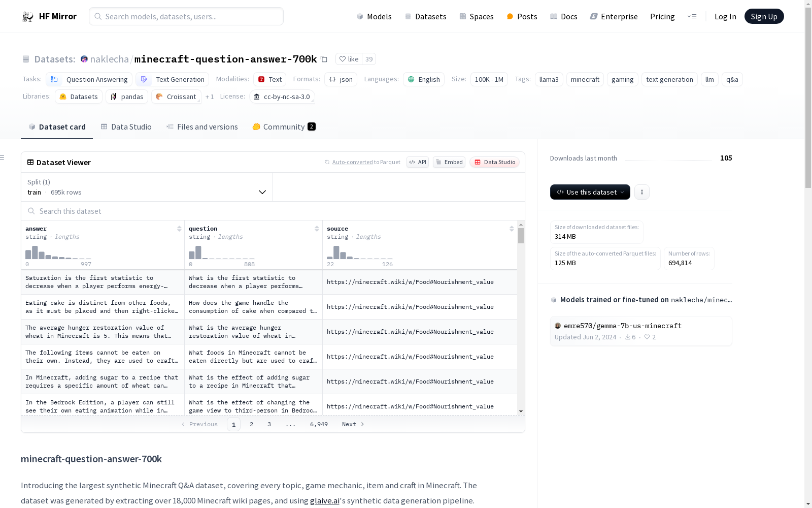This screenshot has width=812, height=508.
Task: Switch to the Data Studio tab
Action: click(x=126, y=127)
